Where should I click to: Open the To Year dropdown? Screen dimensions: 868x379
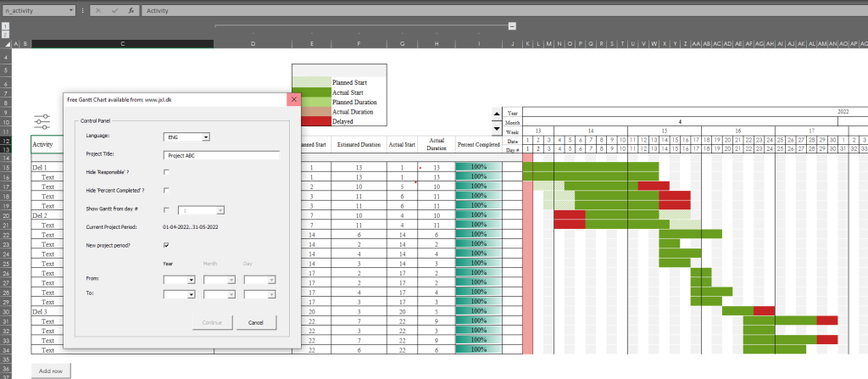(192, 295)
